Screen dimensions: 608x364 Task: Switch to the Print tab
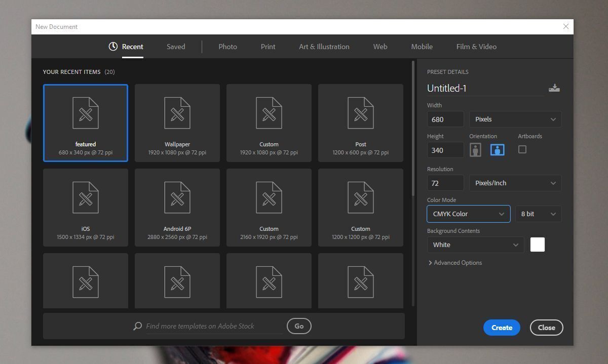268,46
